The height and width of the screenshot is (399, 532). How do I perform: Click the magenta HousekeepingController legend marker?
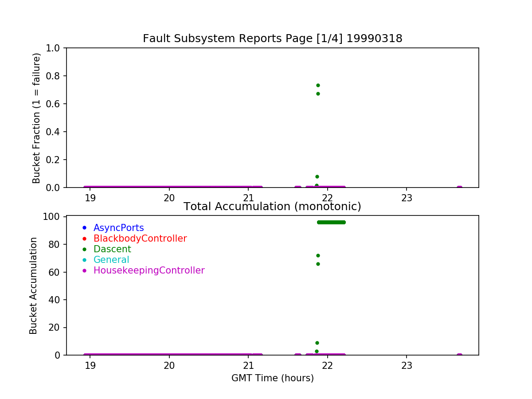click(84, 270)
